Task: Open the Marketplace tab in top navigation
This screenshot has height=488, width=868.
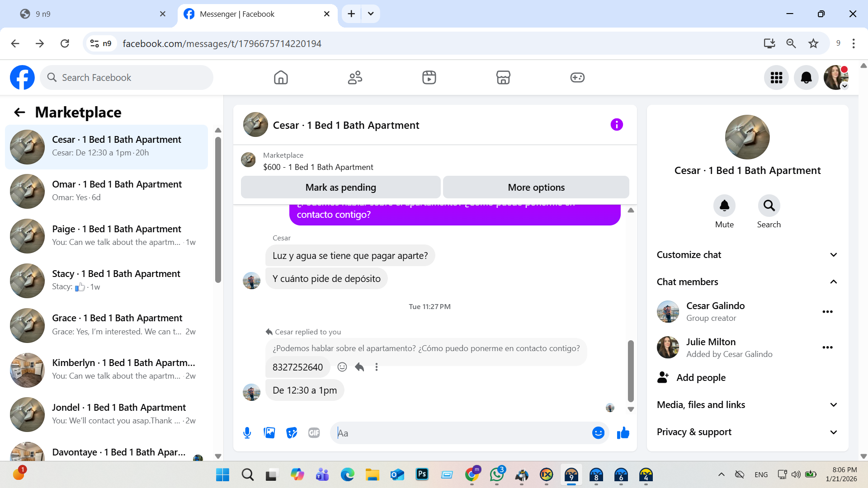Action: click(503, 77)
